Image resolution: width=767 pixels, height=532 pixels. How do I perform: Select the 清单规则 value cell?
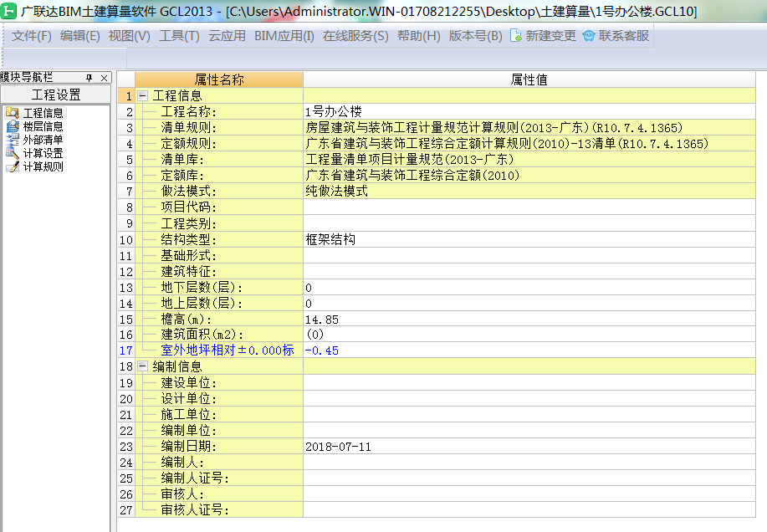click(x=529, y=128)
